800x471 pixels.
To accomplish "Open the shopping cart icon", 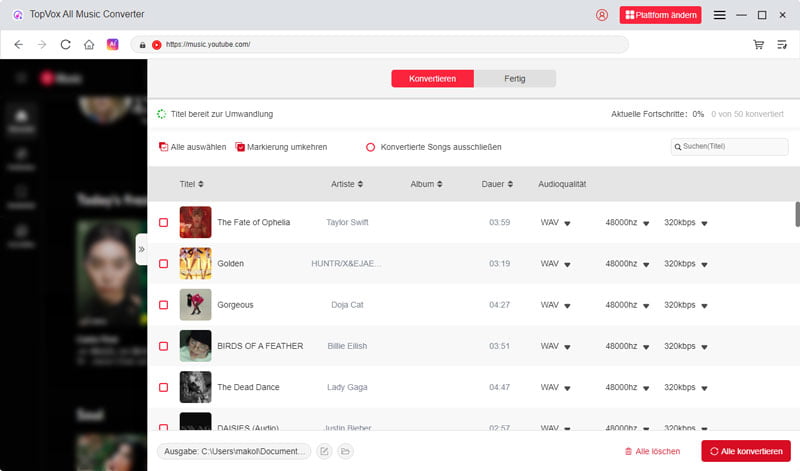I will [x=759, y=45].
